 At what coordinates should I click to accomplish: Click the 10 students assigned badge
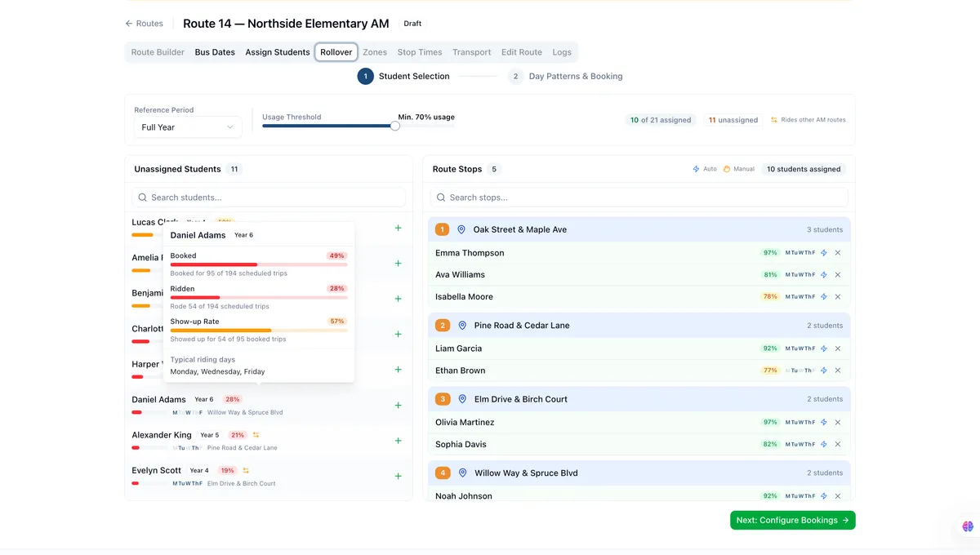(804, 169)
